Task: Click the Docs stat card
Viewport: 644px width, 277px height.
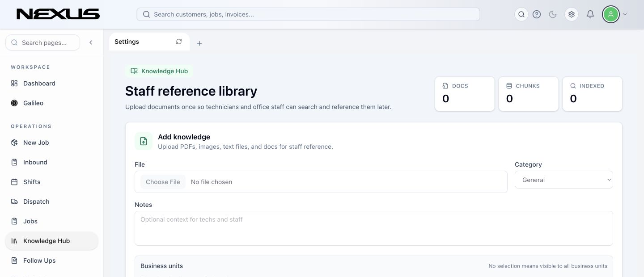Action: pos(465,94)
